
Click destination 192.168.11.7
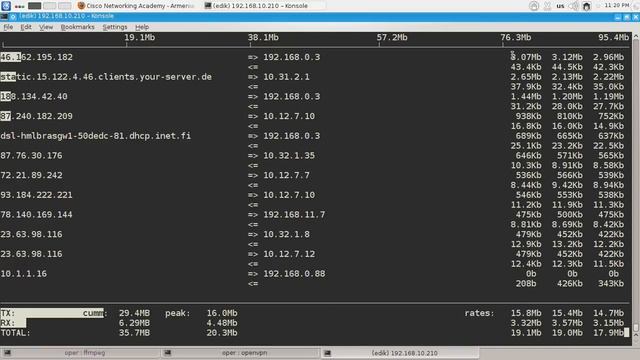[294, 215]
